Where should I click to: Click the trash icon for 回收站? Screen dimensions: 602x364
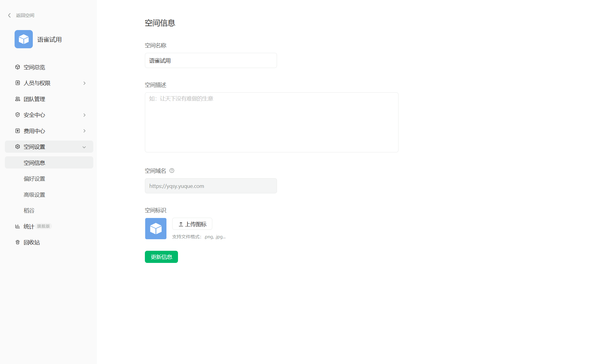[x=18, y=242]
